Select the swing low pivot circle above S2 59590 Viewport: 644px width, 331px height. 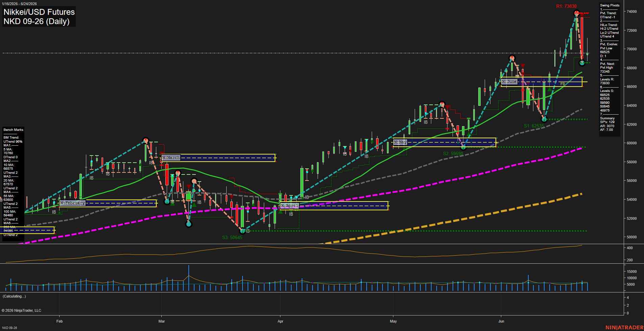464,147
